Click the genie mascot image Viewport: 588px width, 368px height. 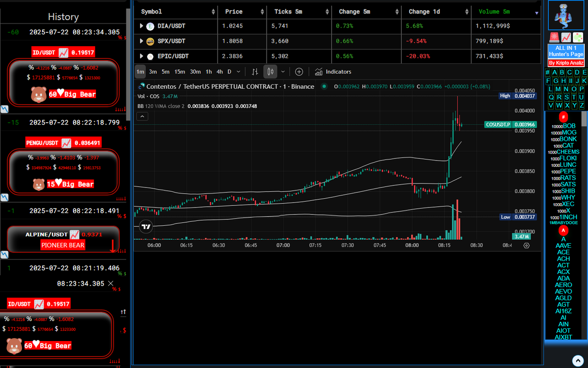point(565,16)
